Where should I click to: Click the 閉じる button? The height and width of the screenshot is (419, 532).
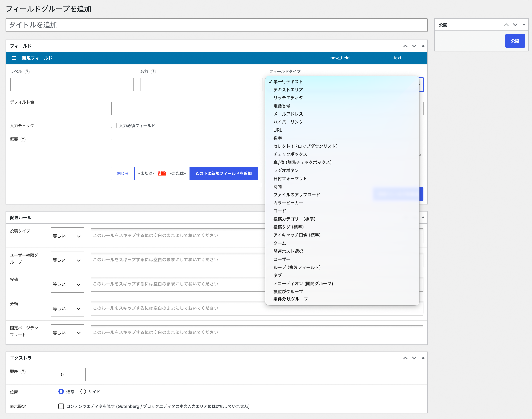click(123, 173)
